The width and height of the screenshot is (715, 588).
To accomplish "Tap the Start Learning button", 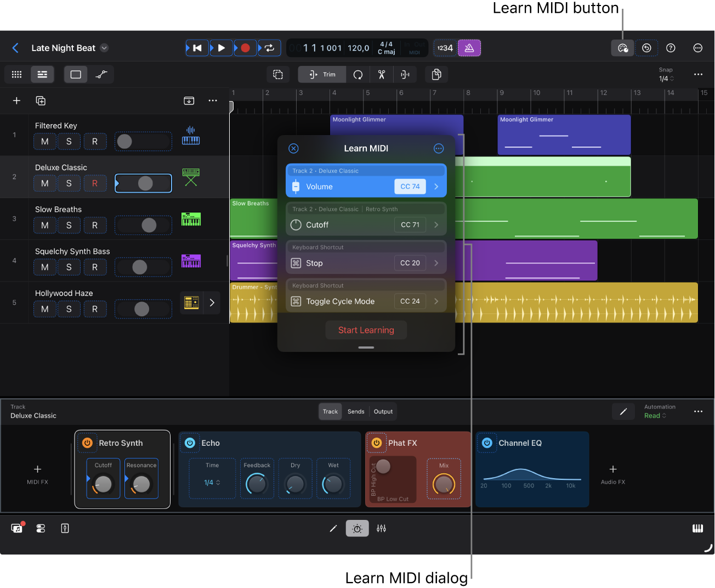I will click(366, 330).
